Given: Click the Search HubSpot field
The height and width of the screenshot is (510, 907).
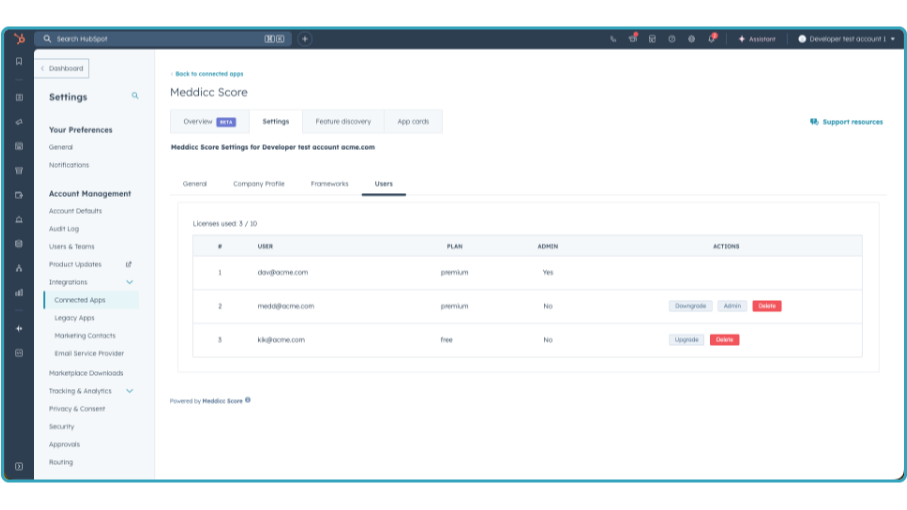Looking at the screenshot, I should click(150, 39).
